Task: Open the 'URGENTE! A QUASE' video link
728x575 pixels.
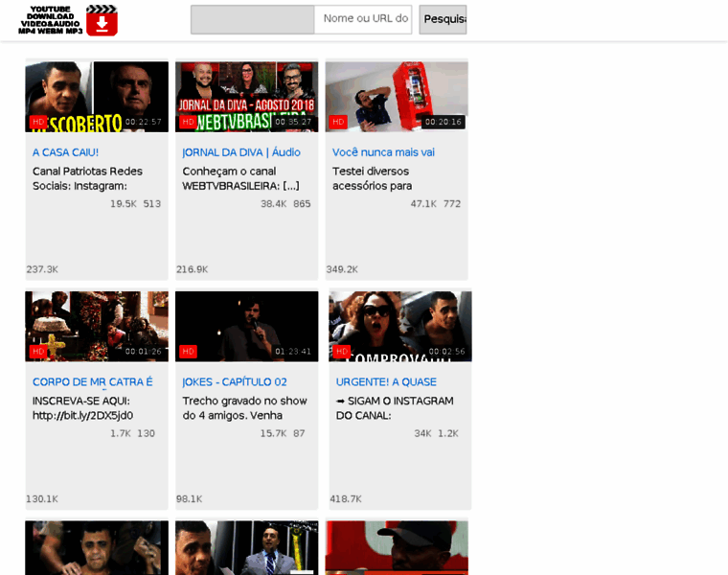Action: [x=385, y=382]
